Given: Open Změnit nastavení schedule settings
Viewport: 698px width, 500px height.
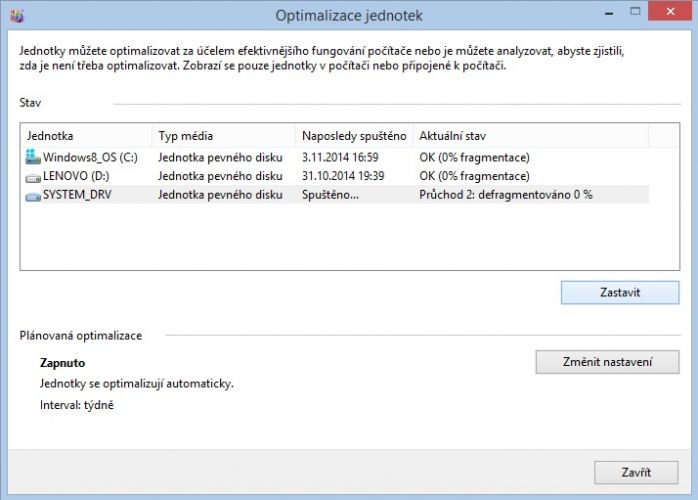Looking at the screenshot, I should [607, 362].
